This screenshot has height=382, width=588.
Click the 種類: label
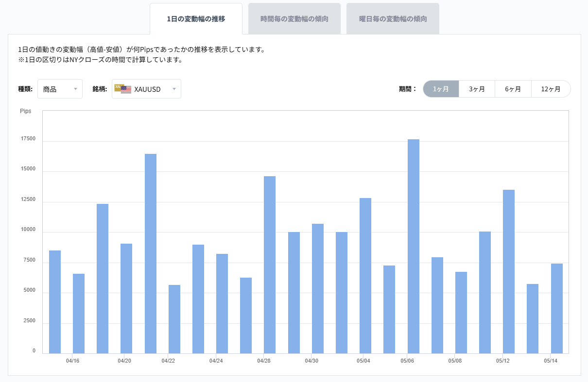coord(25,89)
